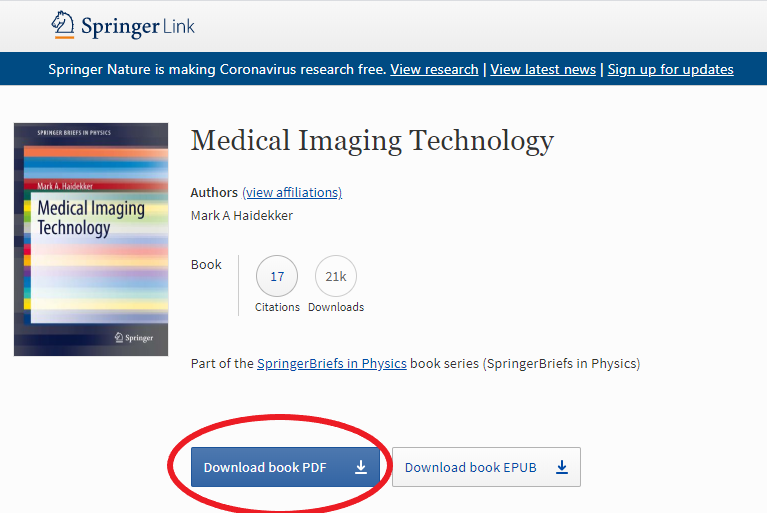Open the "View latest news" link
Image resolution: width=767 pixels, height=513 pixels.
(x=543, y=69)
